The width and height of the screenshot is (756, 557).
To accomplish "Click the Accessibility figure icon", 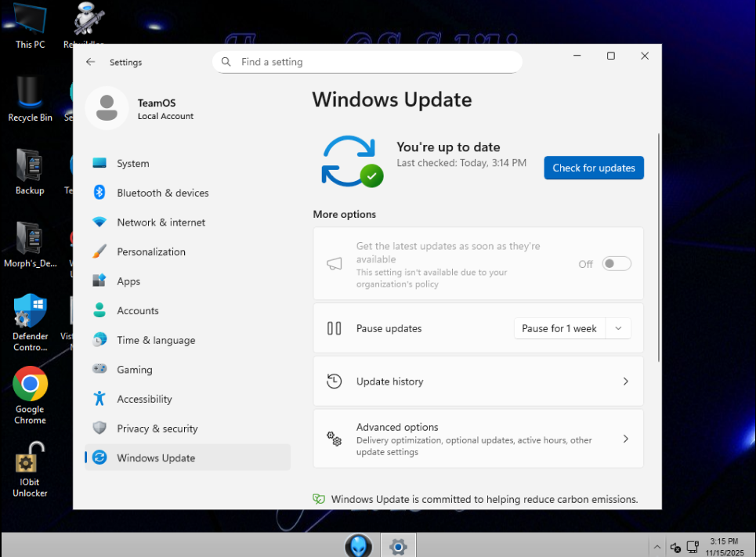I will point(99,399).
